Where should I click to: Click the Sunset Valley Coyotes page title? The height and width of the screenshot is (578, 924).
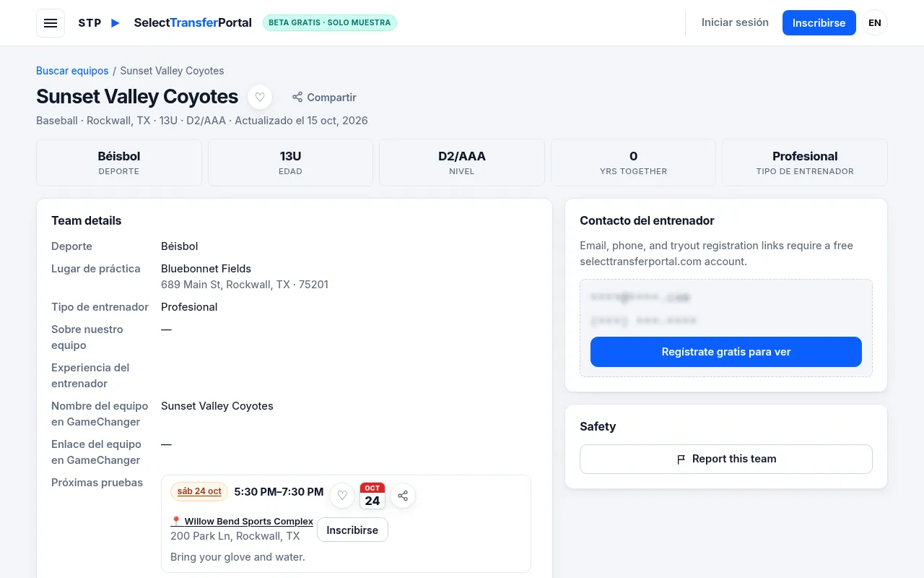coord(137,97)
